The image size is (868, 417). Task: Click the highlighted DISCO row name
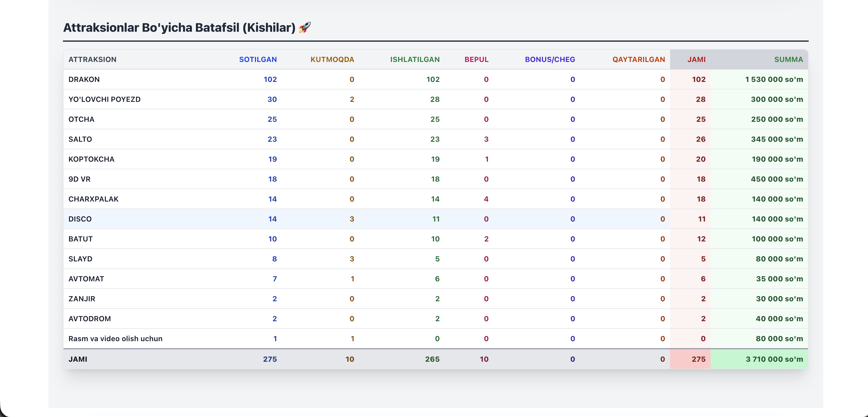80,219
